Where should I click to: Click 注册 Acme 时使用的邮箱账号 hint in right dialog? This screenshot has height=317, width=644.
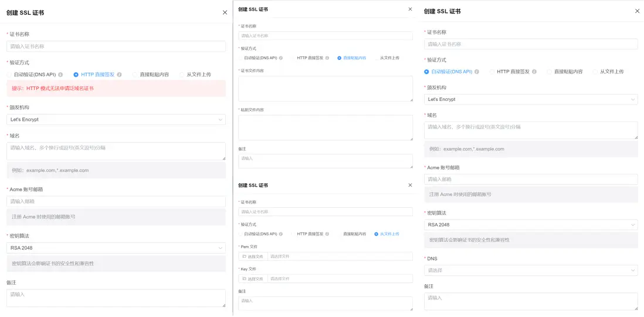[531, 194]
